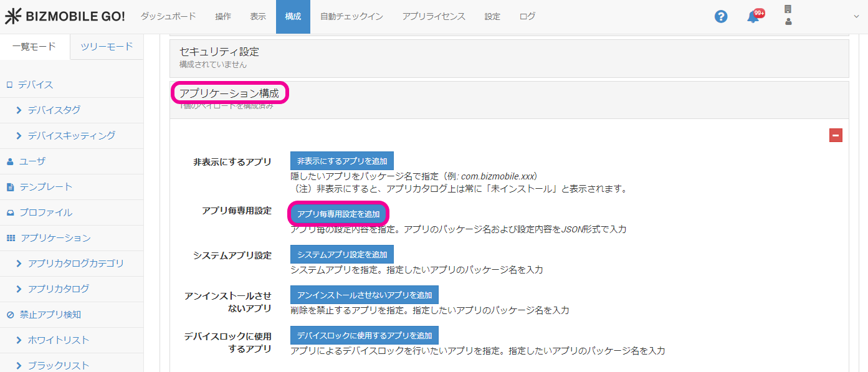Click システムアプリ設定を追加 button
Viewport: 868px width, 372px height.
pos(341,254)
